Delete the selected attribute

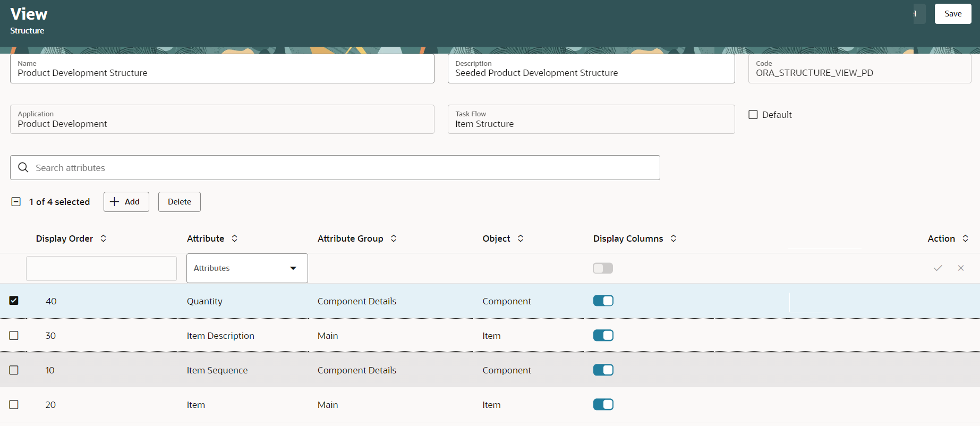180,202
